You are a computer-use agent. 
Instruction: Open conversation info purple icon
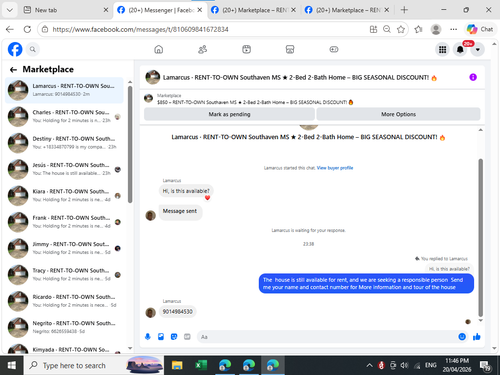473,77
